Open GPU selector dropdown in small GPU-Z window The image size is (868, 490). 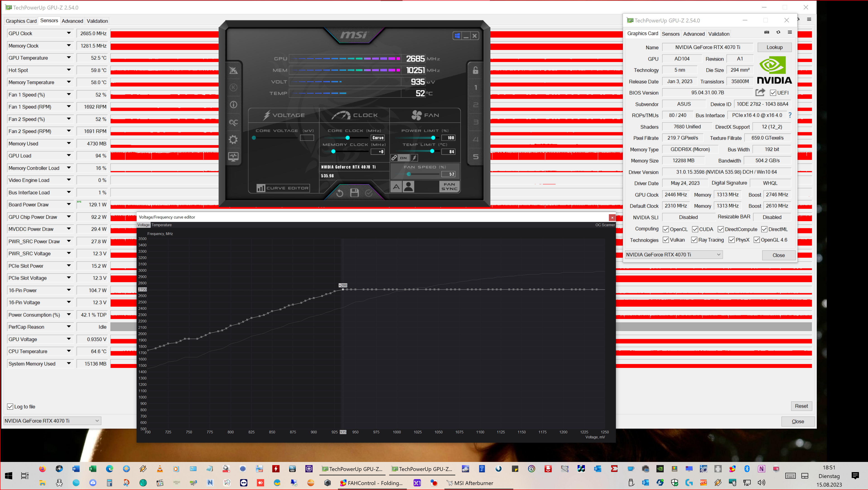tap(719, 255)
